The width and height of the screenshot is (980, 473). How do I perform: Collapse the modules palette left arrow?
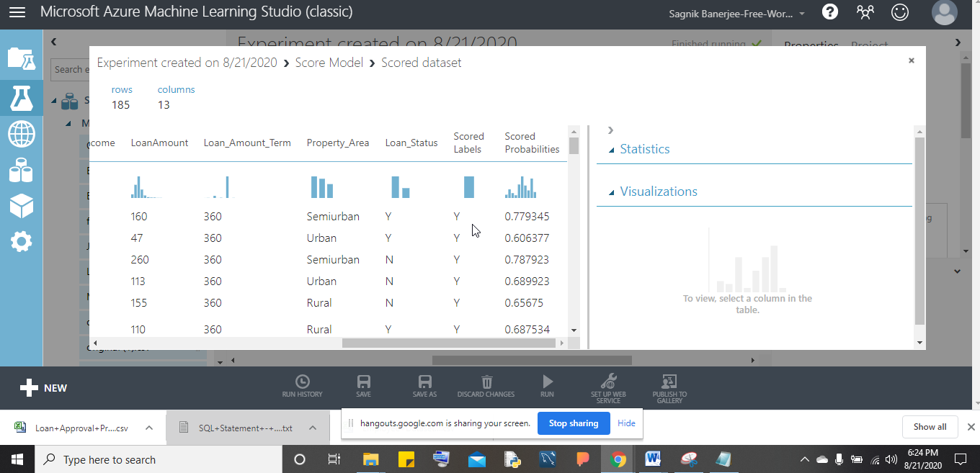pos(53,42)
